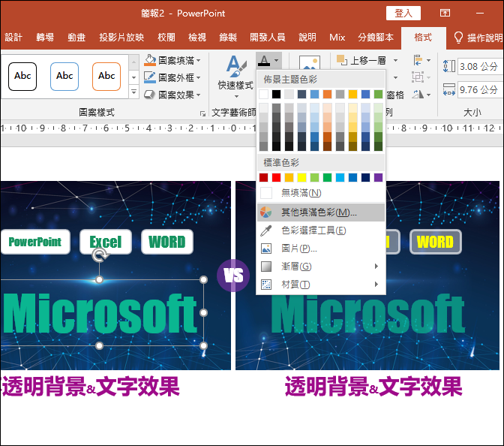Click the Shape Effects icon

150,95
